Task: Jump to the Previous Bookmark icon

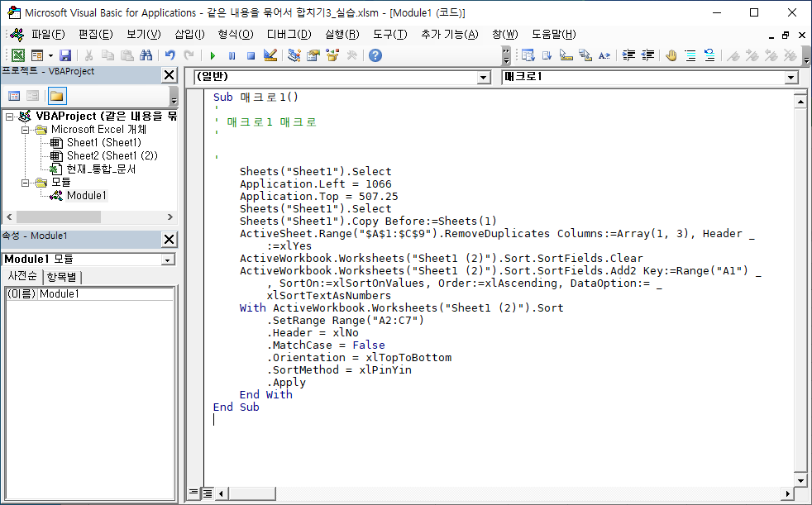Action: (771, 55)
